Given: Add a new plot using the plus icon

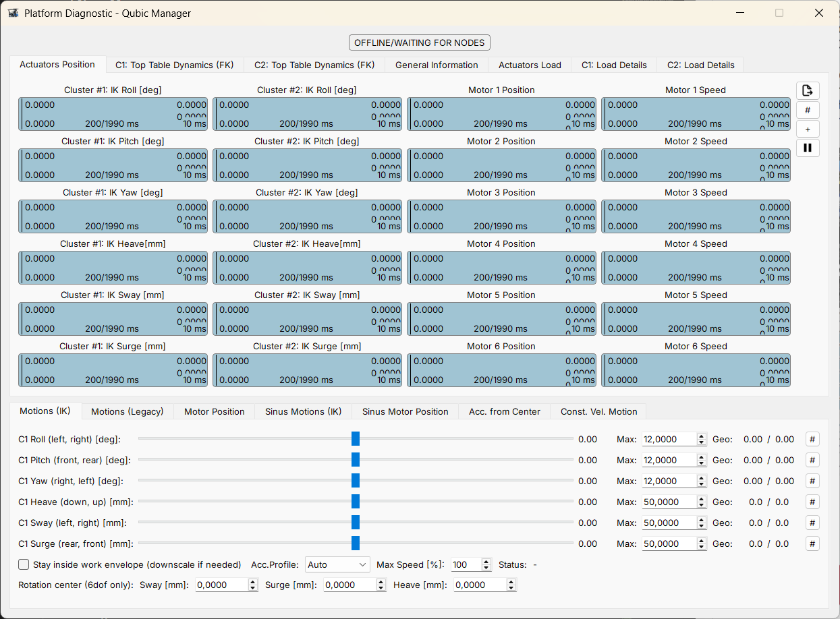Looking at the screenshot, I should coord(808,129).
